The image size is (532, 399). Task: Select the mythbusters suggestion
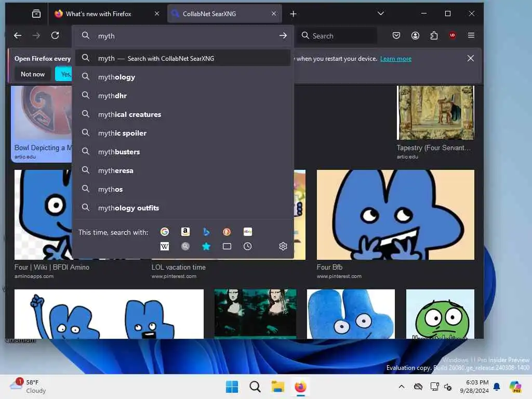point(183,152)
